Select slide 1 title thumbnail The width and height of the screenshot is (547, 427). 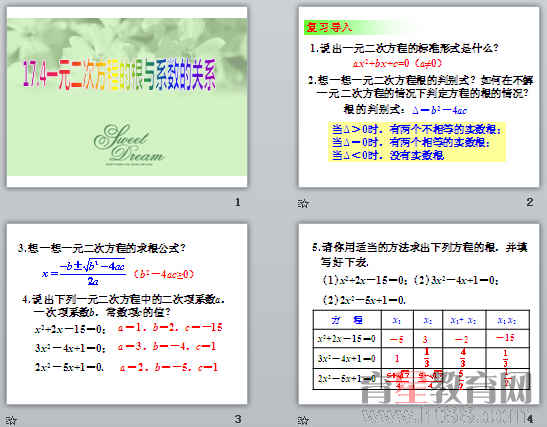127,97
